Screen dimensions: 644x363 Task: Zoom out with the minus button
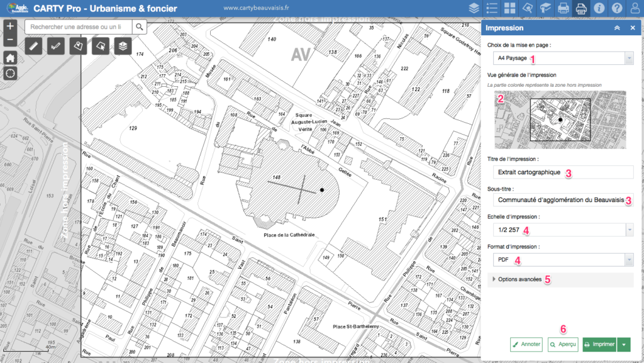tap(10, 40)
